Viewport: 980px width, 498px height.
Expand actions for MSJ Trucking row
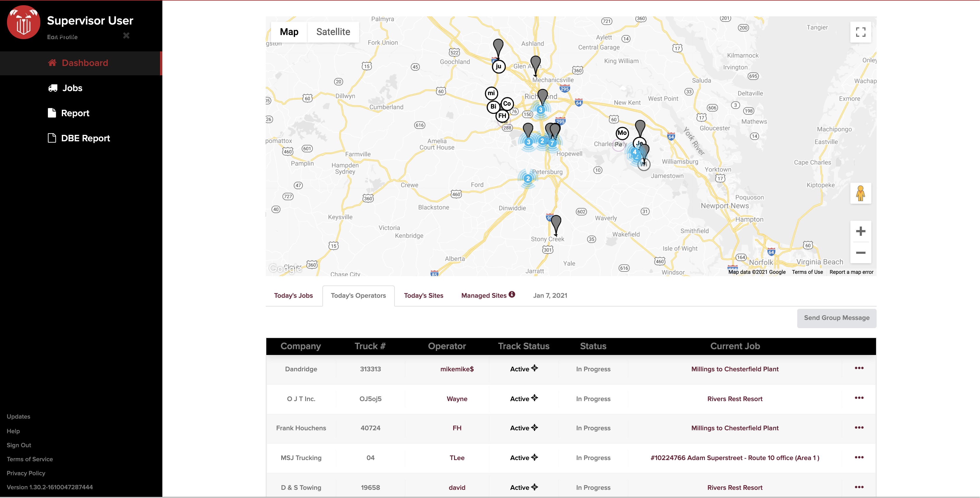[859, 457]
